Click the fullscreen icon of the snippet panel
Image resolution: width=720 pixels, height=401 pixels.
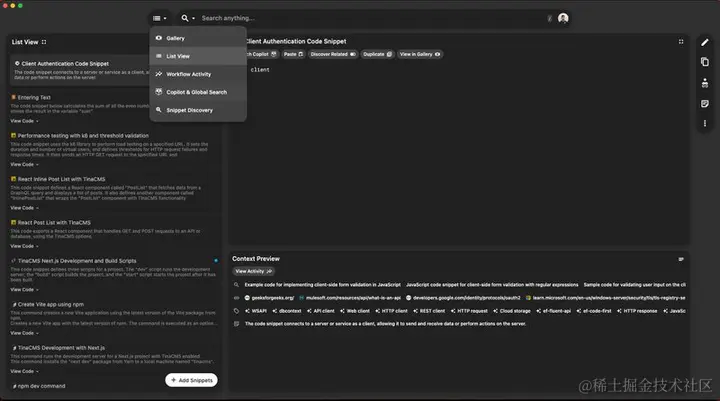(681, 42)
